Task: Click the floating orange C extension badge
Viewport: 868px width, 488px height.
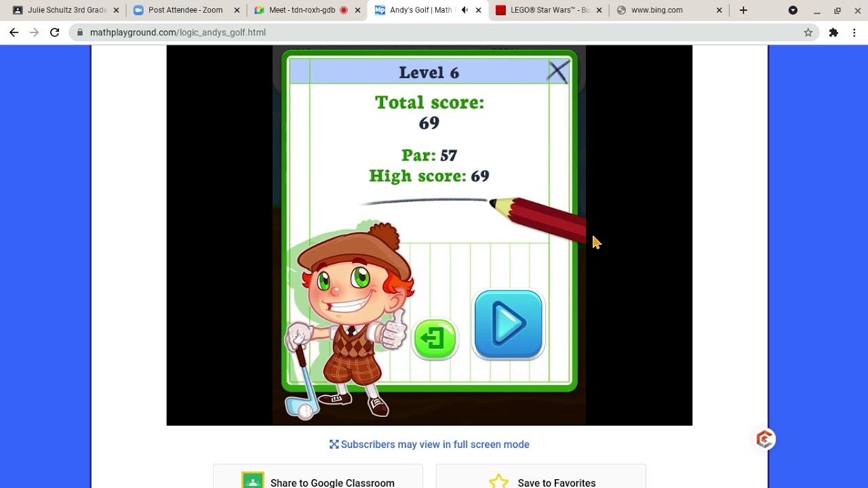Action: [x=765, y=439]
